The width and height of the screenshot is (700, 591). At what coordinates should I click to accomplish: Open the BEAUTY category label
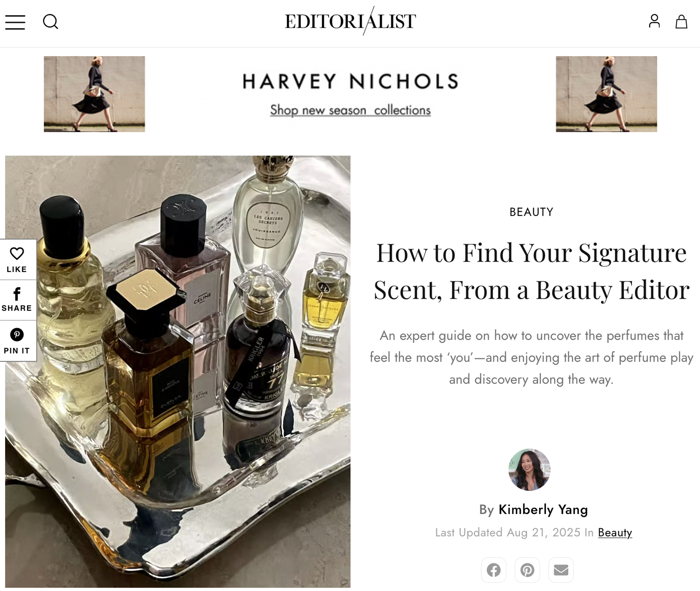tap(531, 212)
